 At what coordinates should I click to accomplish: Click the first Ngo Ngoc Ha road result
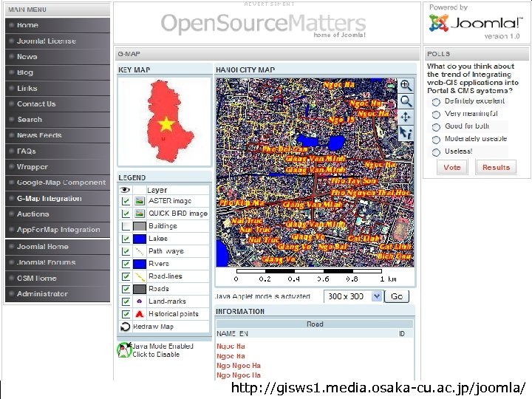pos(239,366)
